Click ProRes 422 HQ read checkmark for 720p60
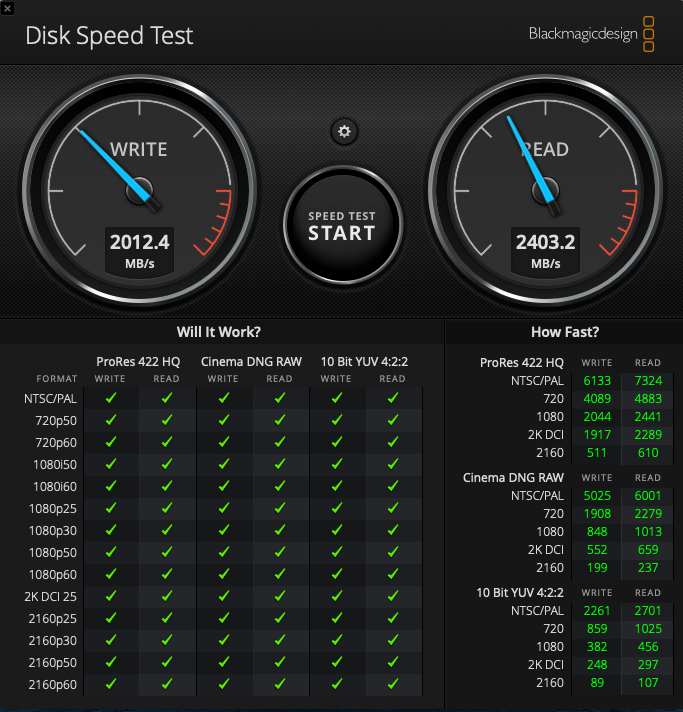 point(167,442)
